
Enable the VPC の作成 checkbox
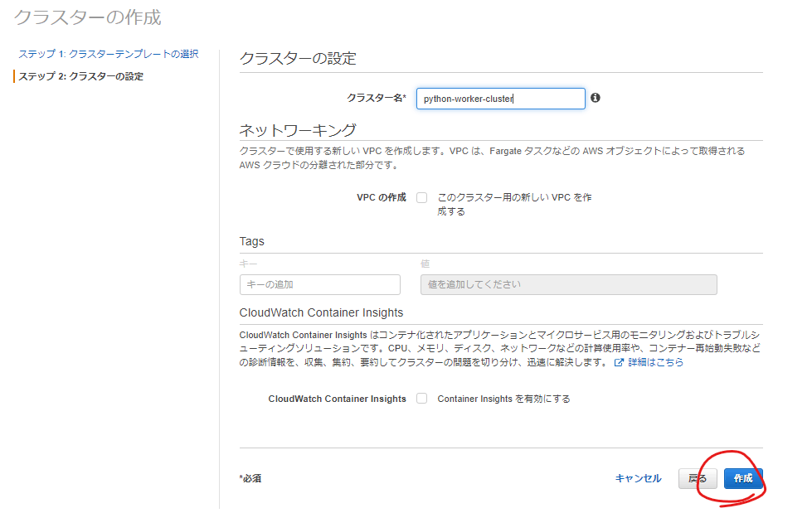(421, 198)
